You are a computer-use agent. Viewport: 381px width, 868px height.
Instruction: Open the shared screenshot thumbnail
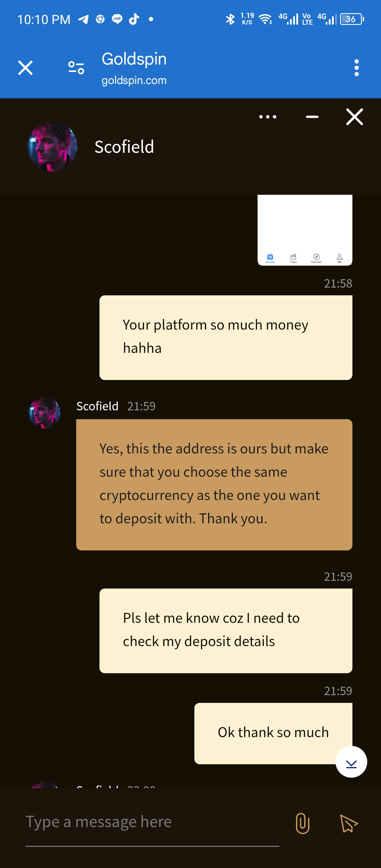305,230
